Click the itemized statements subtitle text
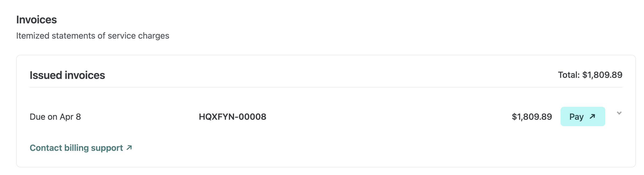 click(x=93, y=36)
